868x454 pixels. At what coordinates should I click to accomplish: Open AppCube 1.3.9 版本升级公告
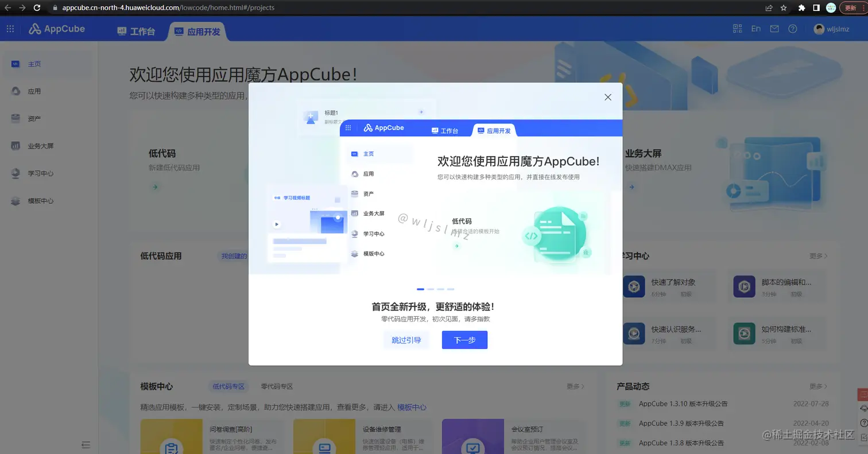tap(681, 423)
